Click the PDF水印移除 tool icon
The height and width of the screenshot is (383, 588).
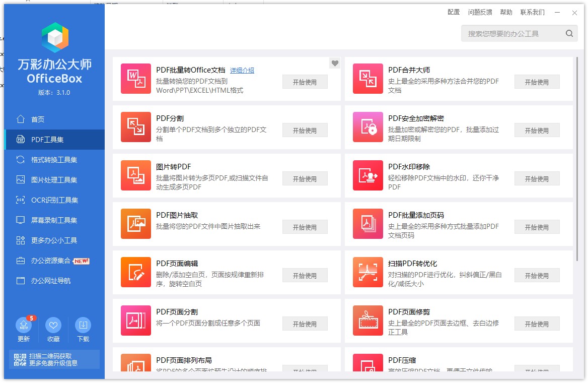(x=368, y=175)
